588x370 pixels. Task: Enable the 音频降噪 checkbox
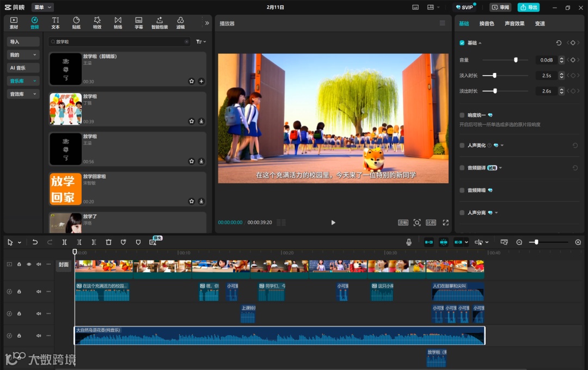point(462,190)
